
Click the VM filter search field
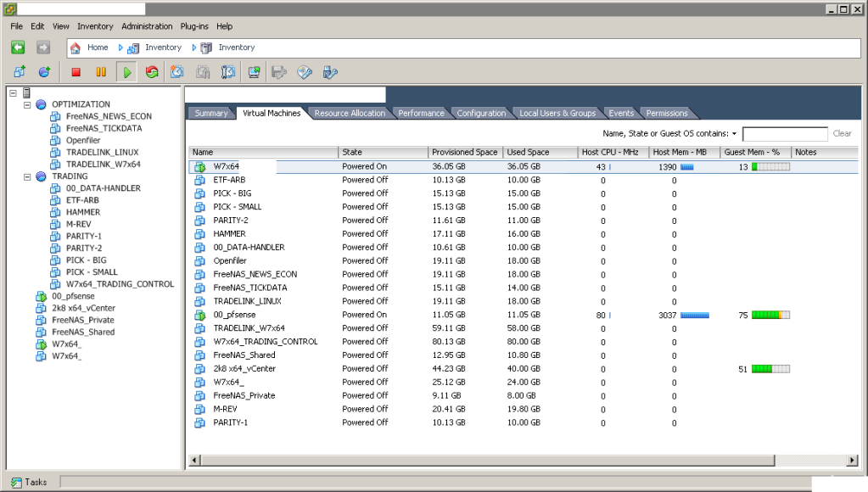pyautogui.click(x=785, y=134)
